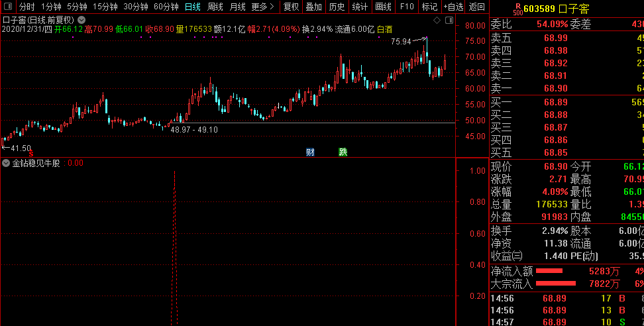Select the 15分钟 period tab
This screenshot has height=326, width=644.
(x=105, y=7)
